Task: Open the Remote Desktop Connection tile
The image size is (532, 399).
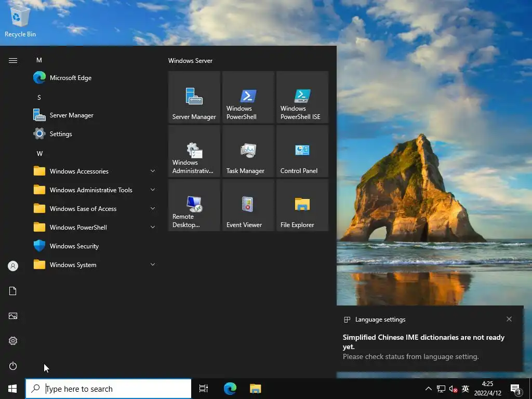Action: 194,205
